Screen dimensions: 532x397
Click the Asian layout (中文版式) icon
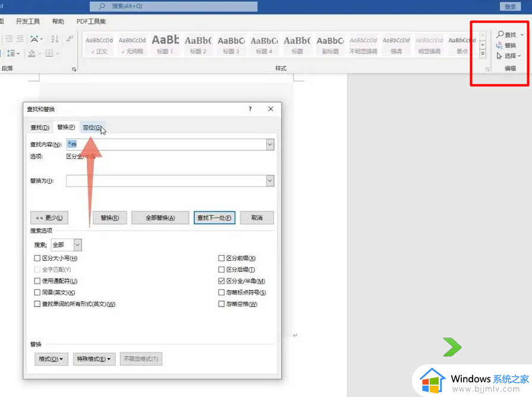click(x=34, y=39)
